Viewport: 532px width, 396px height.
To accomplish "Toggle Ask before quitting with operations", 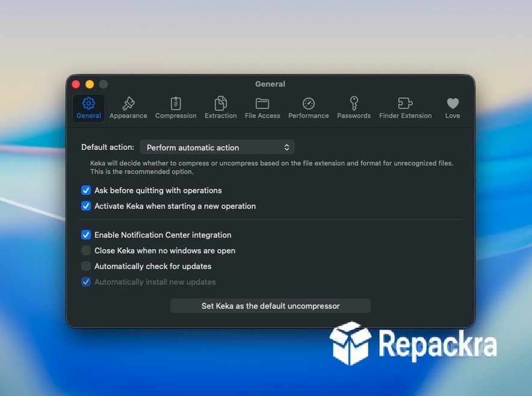I will 86,190.
